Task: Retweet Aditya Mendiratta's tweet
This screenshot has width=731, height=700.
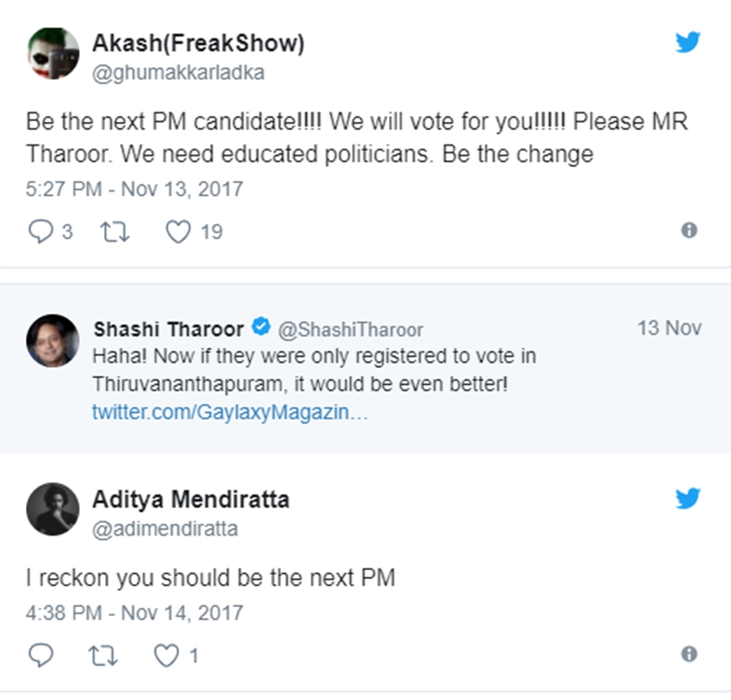Action: click(x=102, y=655)
